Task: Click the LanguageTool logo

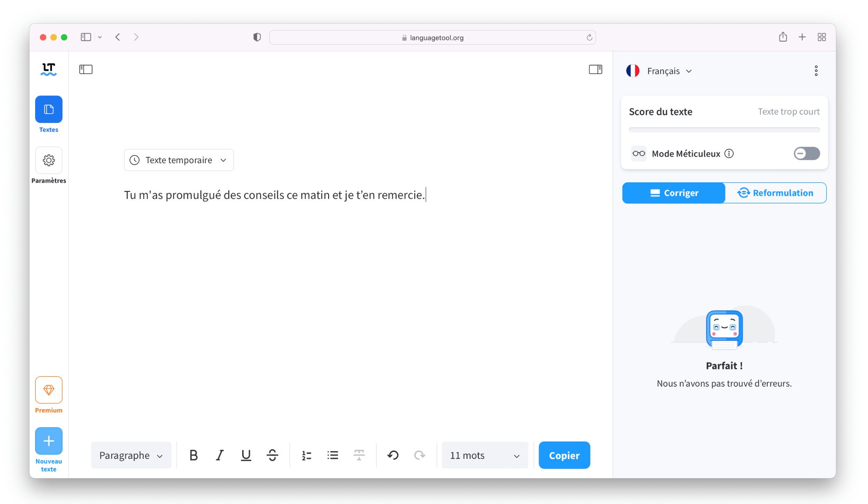Action: 49,69
